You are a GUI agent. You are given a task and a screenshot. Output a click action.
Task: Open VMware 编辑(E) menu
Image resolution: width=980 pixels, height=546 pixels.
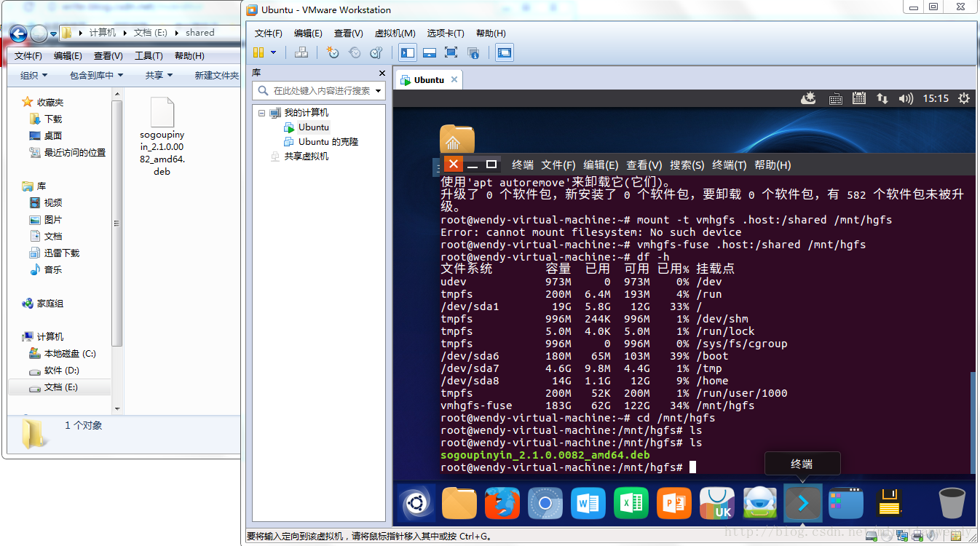pyautogui.click(x=308, y=33)
